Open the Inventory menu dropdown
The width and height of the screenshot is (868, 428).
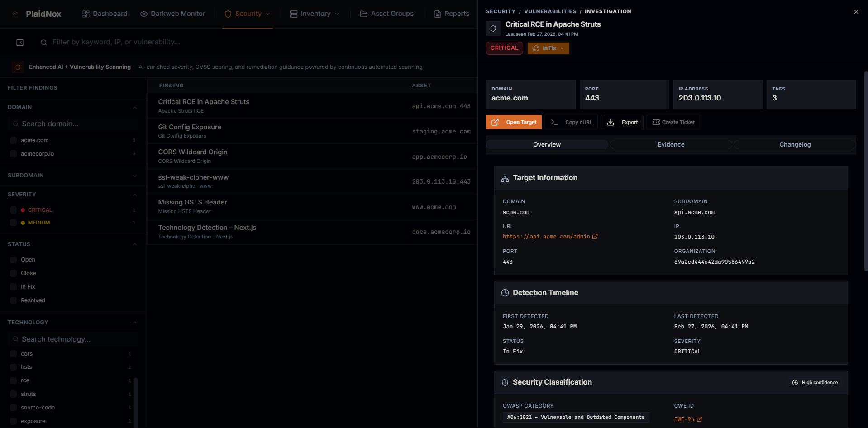tap(315, 14)
